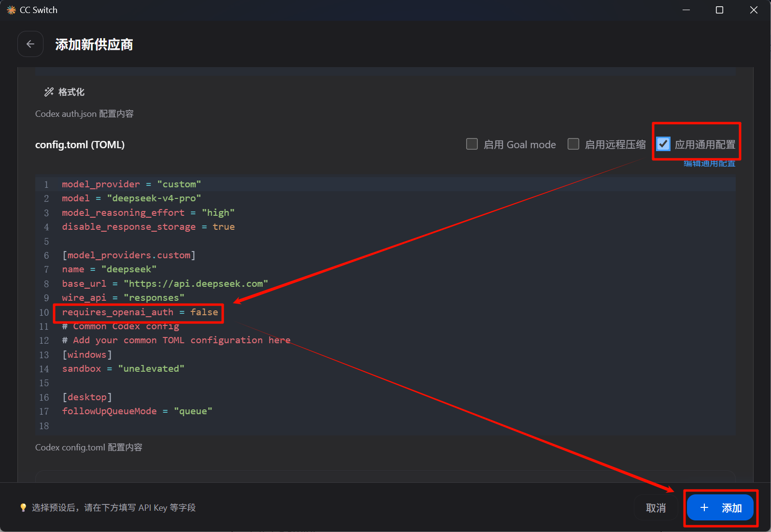Click the 'Codex auth.json 配置内容' caption
The image size is (771, 532).
pyautogui.click(x=85, y=114)
